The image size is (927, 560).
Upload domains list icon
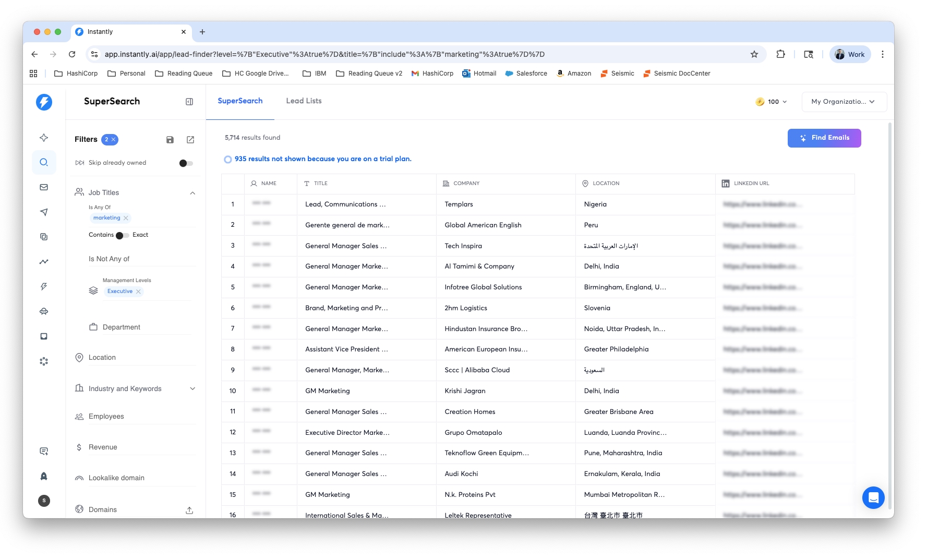(x=189, y=510)
